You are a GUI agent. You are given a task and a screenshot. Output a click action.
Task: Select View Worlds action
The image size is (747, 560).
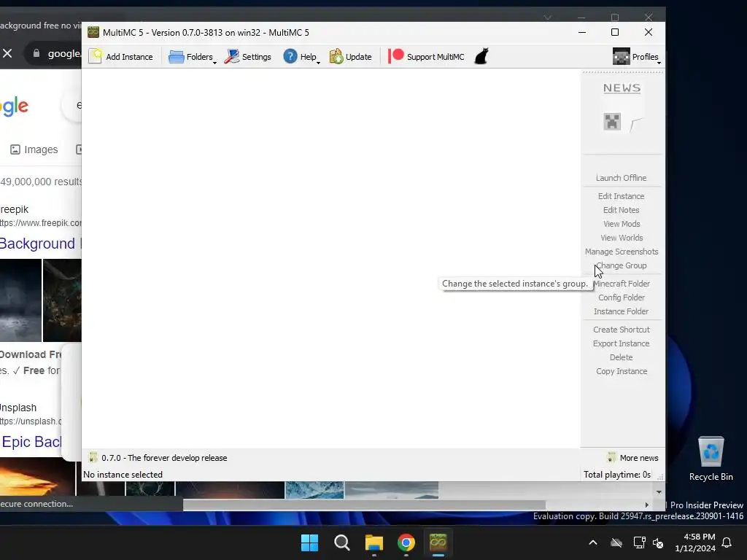pos(622,238)
